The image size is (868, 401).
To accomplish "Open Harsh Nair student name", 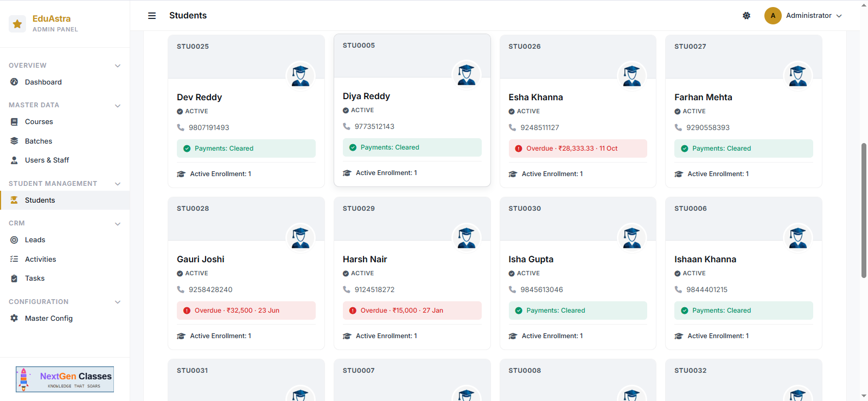I will [x=365, y=260].
